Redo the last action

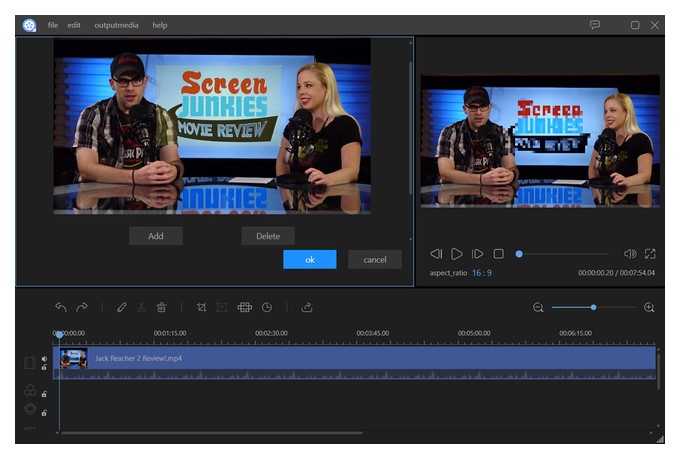tap(82, 308)
